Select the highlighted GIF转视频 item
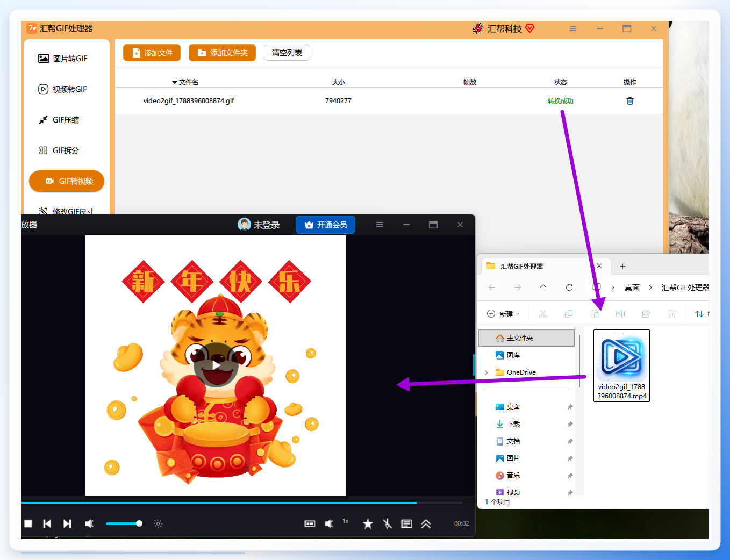The image size is (730, 560). [67, 181]
